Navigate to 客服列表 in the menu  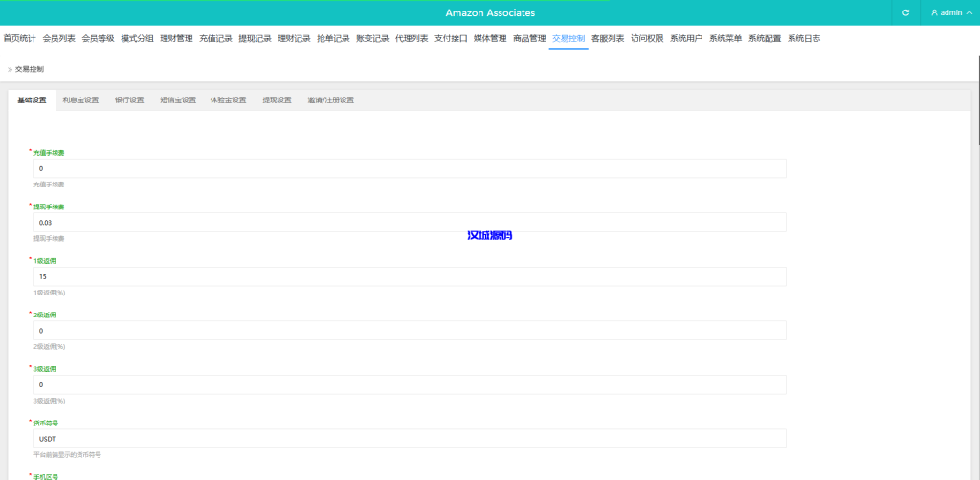click(608, 39)
